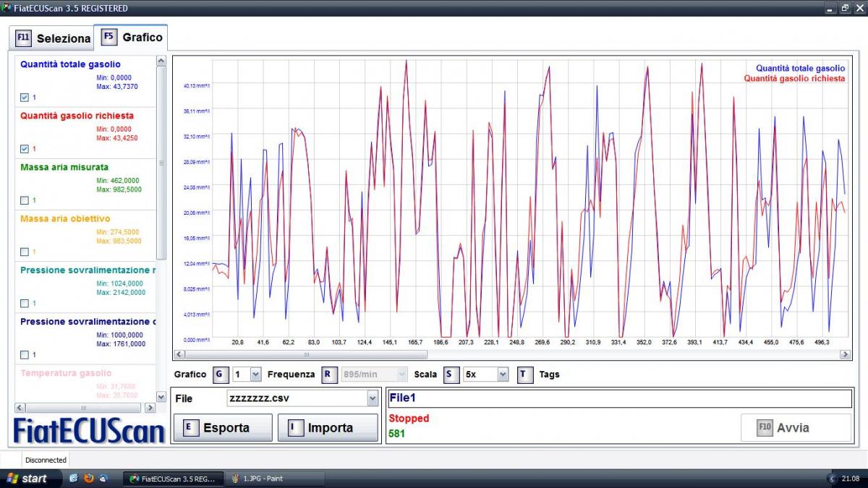
Task: Click the parameter list vertical scrollbar thumb
Action: [161, 163]
